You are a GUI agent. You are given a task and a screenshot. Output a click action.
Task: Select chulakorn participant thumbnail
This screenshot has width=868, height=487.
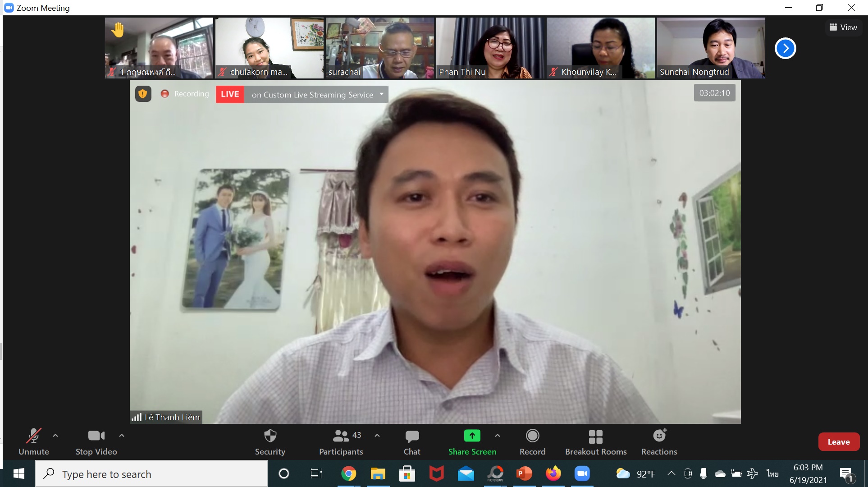[270, 48]
